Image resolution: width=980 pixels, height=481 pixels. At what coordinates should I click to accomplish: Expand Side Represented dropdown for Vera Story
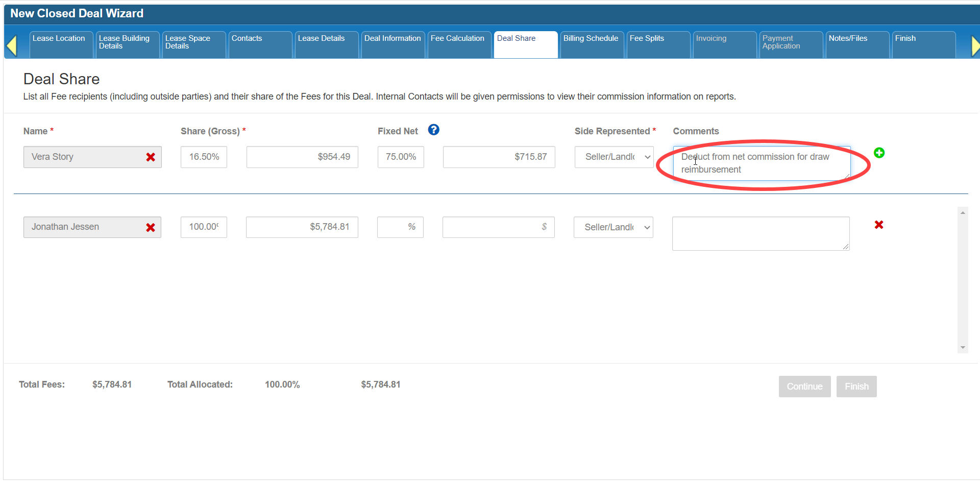pos(614,157)
